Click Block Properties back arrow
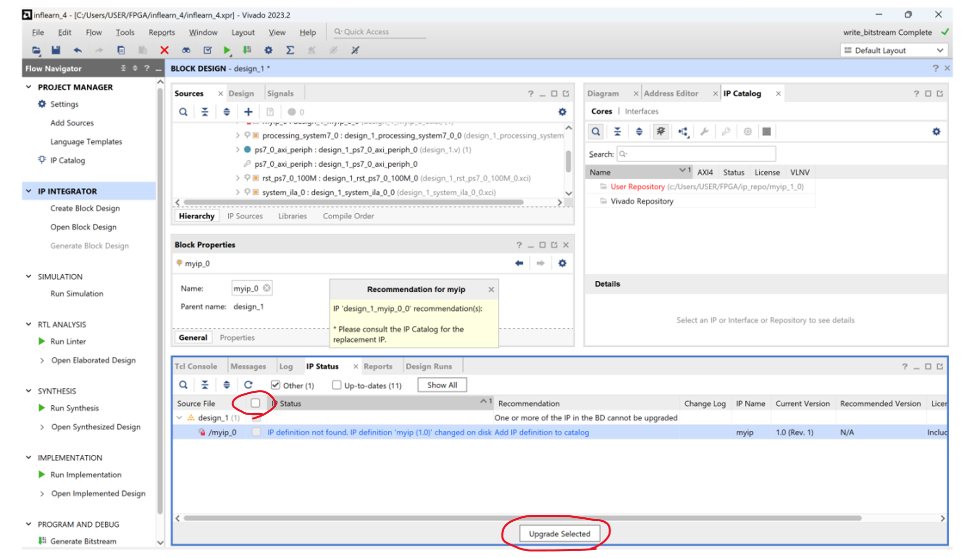The height and width of the screenshot is (558, 980). point(519,263)
